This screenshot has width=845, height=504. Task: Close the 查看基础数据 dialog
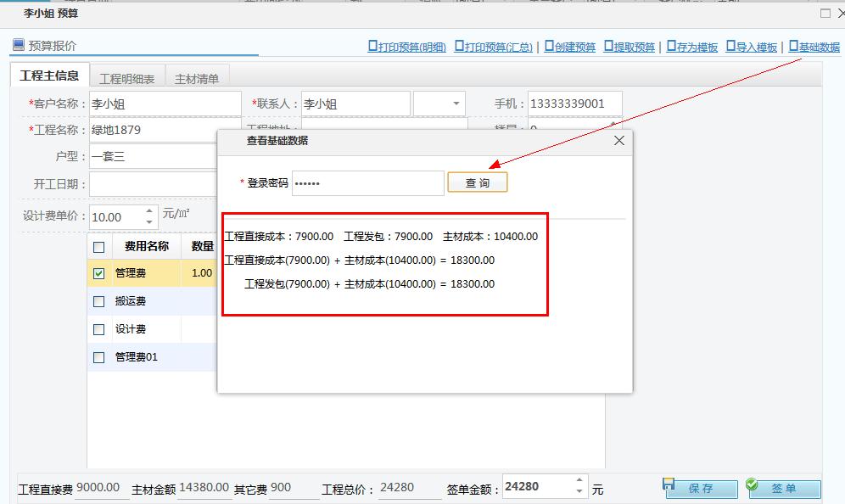pyautogui.click(x=619, y=140)
